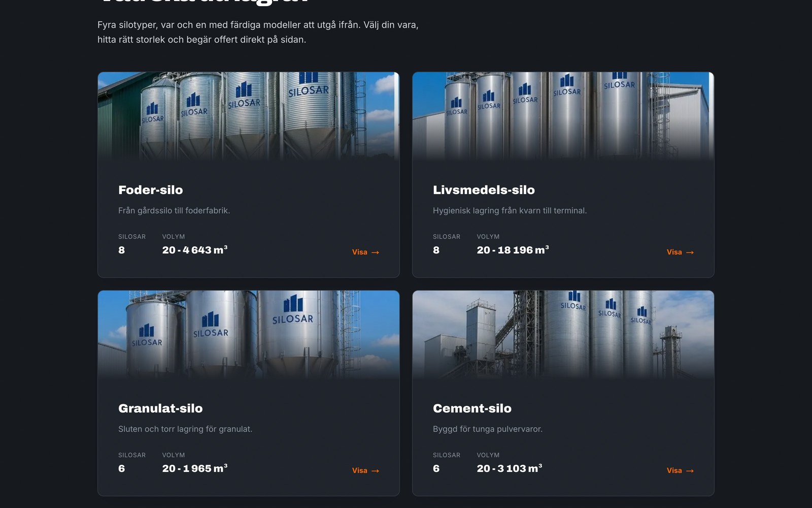Click the Livsmedels-silo card heading
Viewport: 812px width, 508px height.
click(x=484, y=190)
